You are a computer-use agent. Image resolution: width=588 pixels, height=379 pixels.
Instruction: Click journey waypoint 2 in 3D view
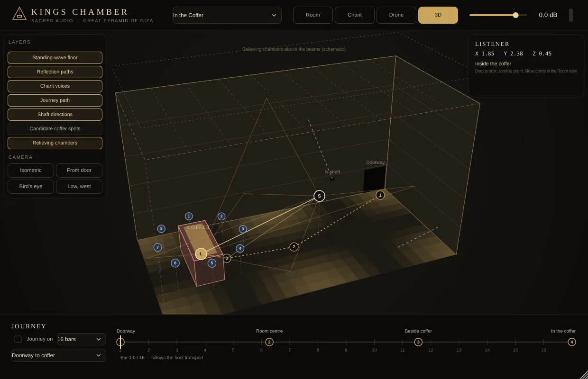pos(294,247)
